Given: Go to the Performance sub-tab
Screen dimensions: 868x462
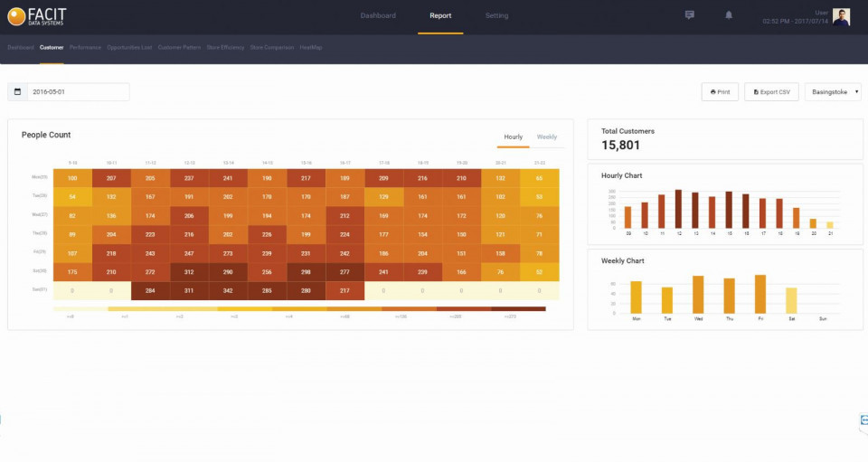Looking at the screenshot, I should click(85, 47).
